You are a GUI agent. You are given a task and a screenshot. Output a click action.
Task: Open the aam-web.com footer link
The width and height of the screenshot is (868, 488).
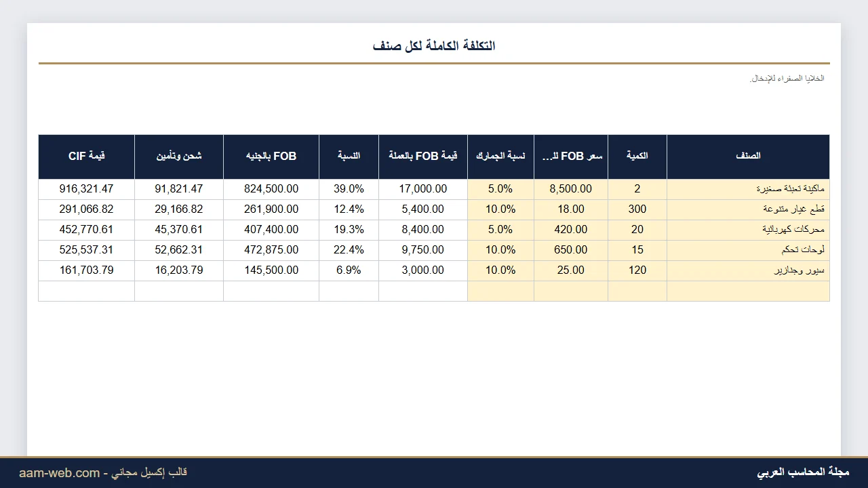tap(60, 473)
